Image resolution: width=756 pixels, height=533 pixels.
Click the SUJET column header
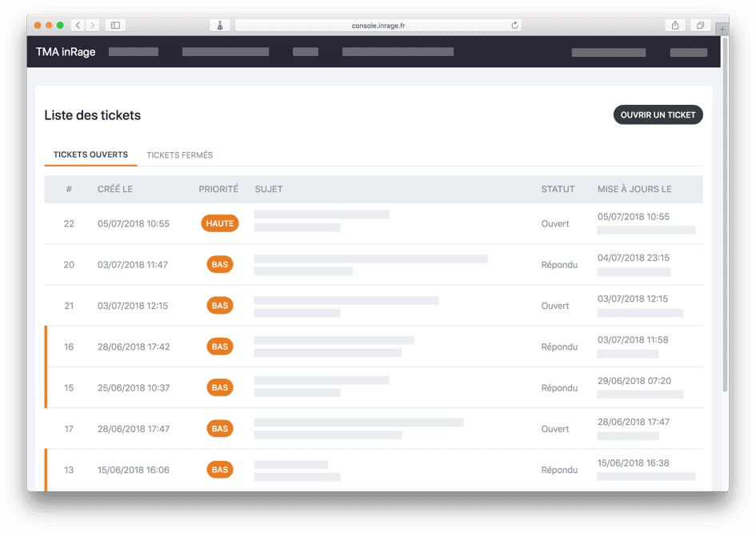269,189
